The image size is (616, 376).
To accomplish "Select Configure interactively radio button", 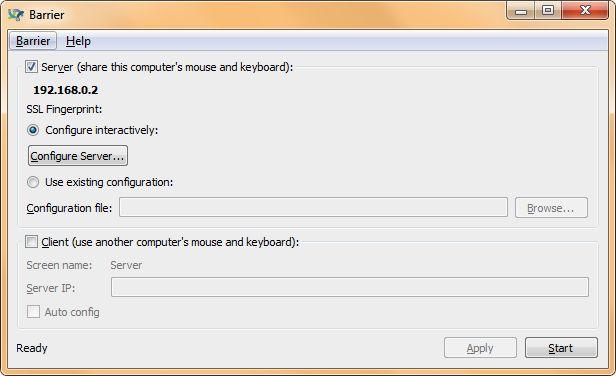I will coord(33,130).
